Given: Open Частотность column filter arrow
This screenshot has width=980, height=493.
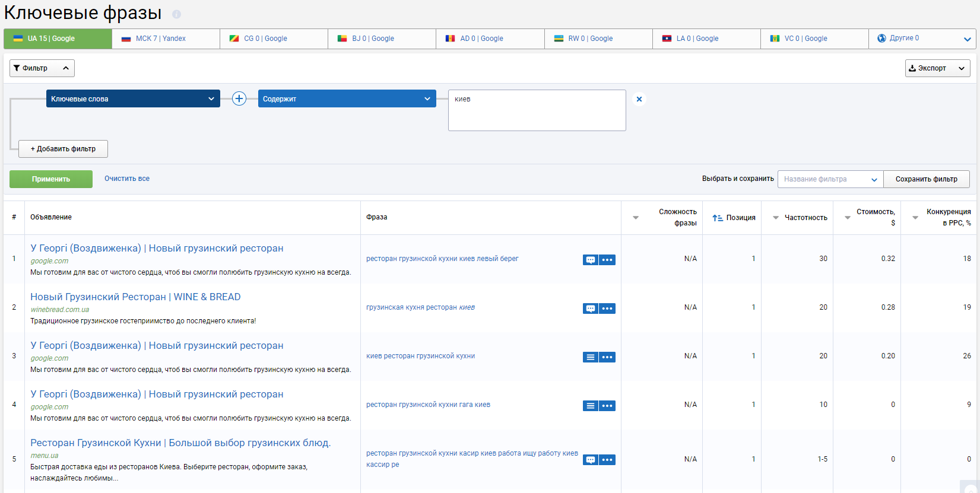Looking at the screenshot, I should coord(776,218).
